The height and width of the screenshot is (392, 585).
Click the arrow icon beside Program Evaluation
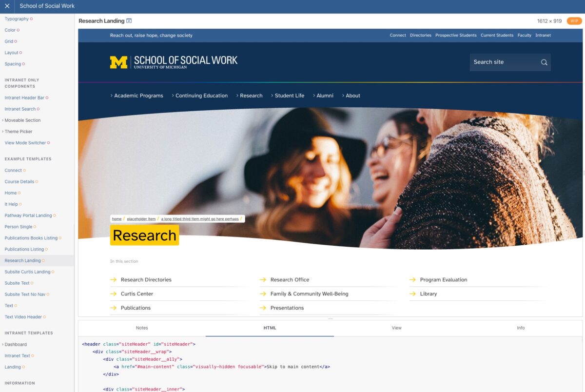point(412,280)
